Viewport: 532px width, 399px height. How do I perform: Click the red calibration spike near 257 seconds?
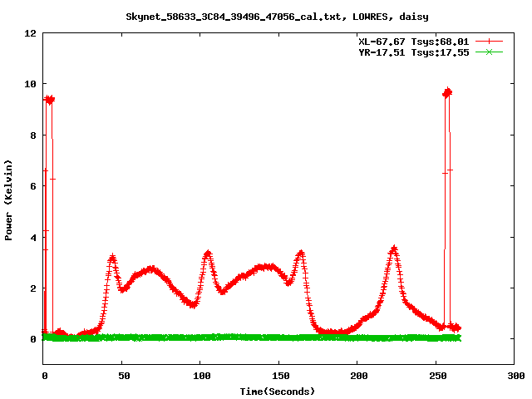coord(447,92)
